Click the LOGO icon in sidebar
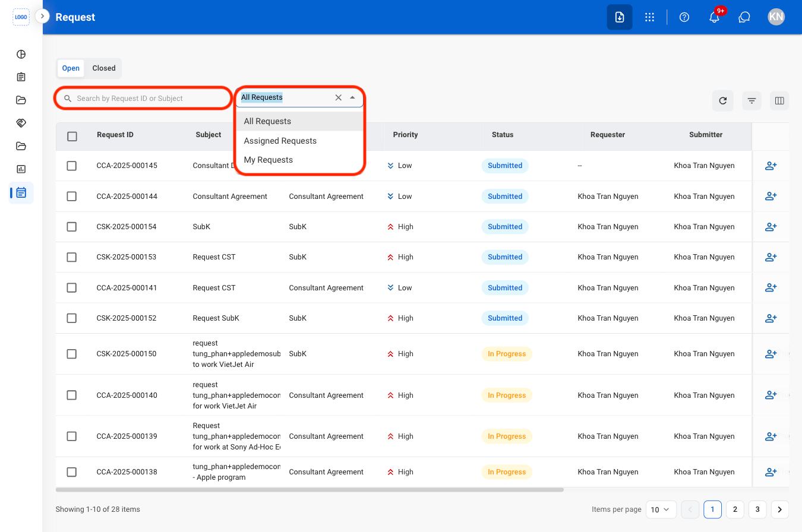This screenshot has height=532, width=802. (x=21, y=17)
